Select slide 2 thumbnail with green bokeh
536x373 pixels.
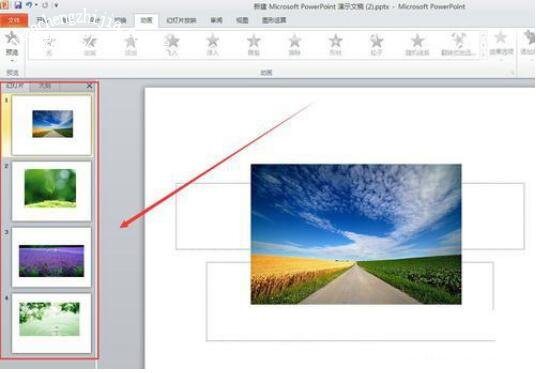[52, 191]
